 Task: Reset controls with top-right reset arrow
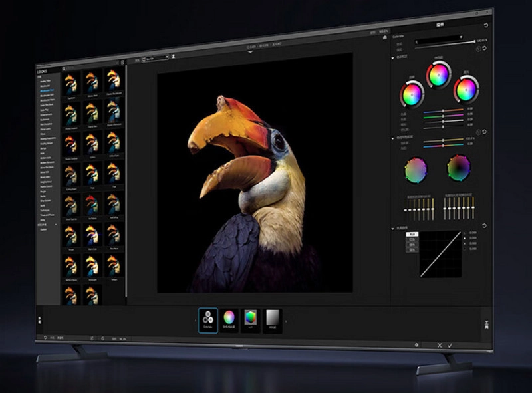[x=486, y=25]
